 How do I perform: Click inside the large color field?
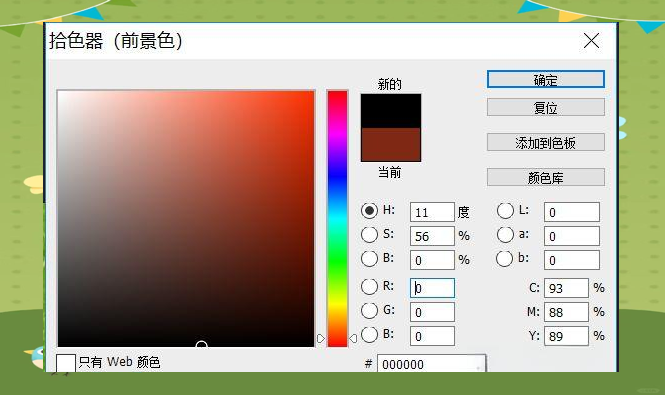(x=186, y=219)
